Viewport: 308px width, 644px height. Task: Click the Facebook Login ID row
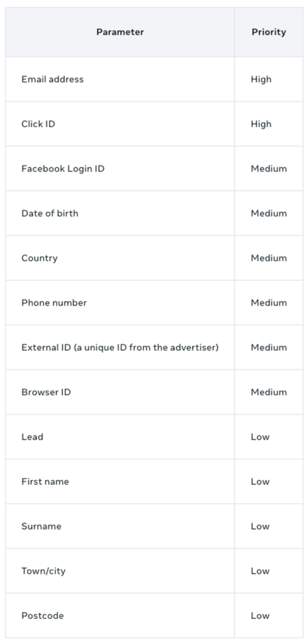(x=155, y=169)
